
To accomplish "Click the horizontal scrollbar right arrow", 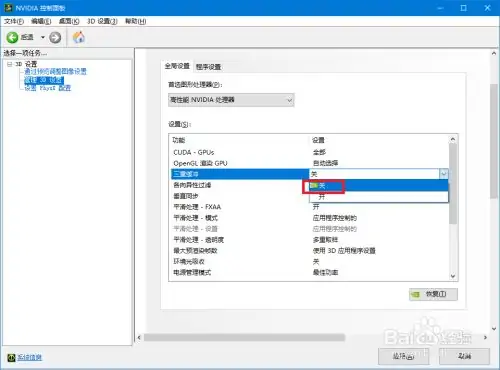I will tap(485, 338).
